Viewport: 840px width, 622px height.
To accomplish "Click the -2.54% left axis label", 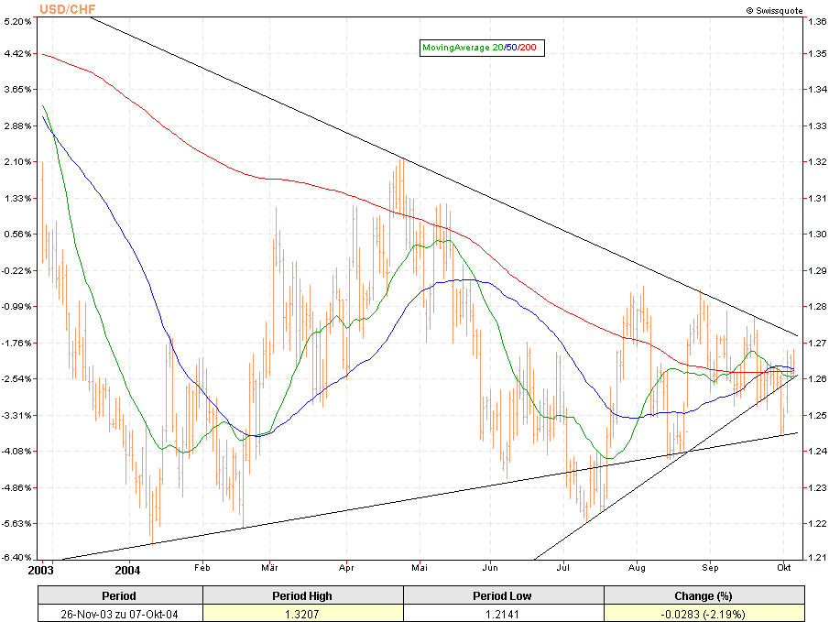I will (16, 378).
